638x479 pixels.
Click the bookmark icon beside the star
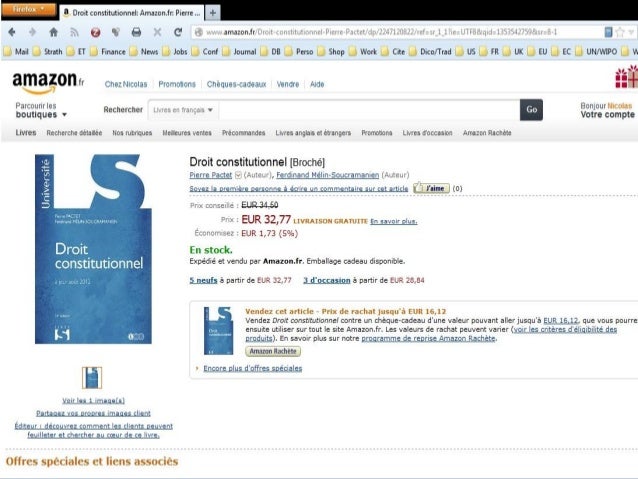[x=608, y=32]
